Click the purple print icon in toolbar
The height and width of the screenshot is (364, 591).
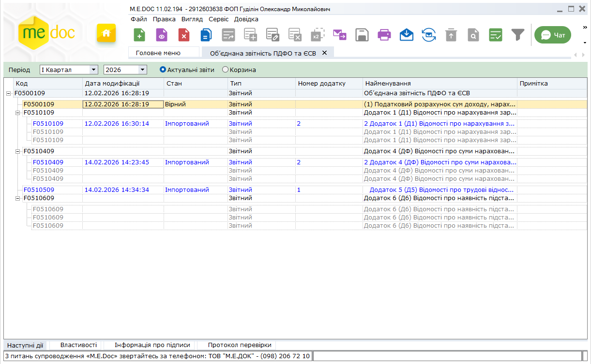coord(384,35)
